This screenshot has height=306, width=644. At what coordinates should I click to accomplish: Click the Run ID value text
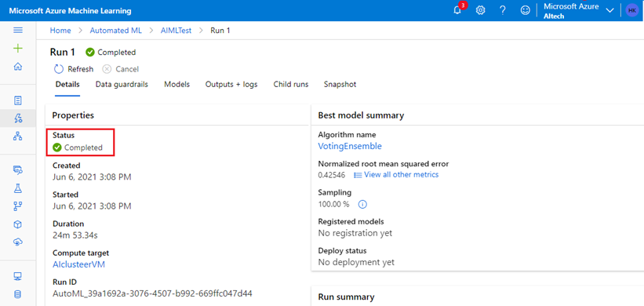pyautogui.click(x=152, y=293)
